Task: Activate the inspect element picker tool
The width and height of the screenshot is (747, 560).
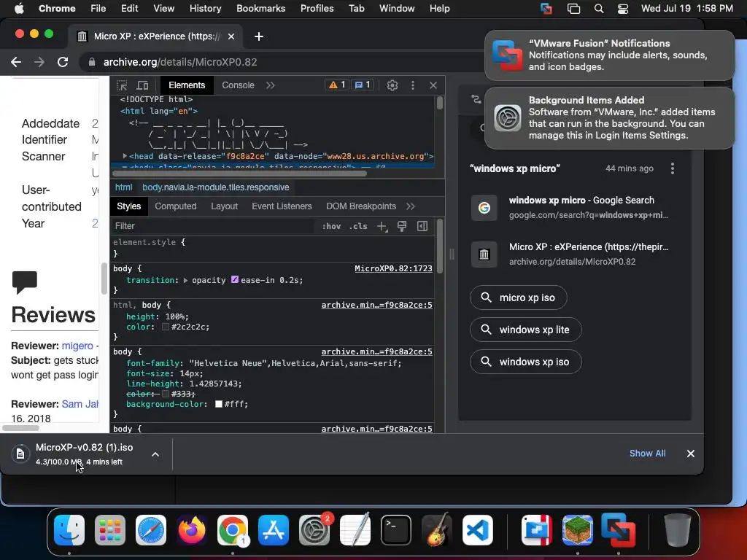Action: tap(122, 85)
